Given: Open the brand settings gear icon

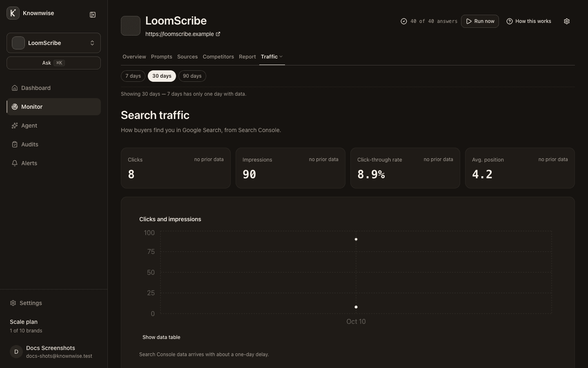Looking at the screenshot, I should (x=567, y=21).
